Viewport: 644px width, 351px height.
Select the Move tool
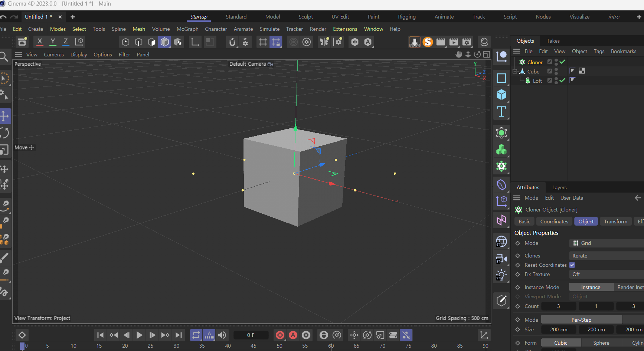point(4,116)
